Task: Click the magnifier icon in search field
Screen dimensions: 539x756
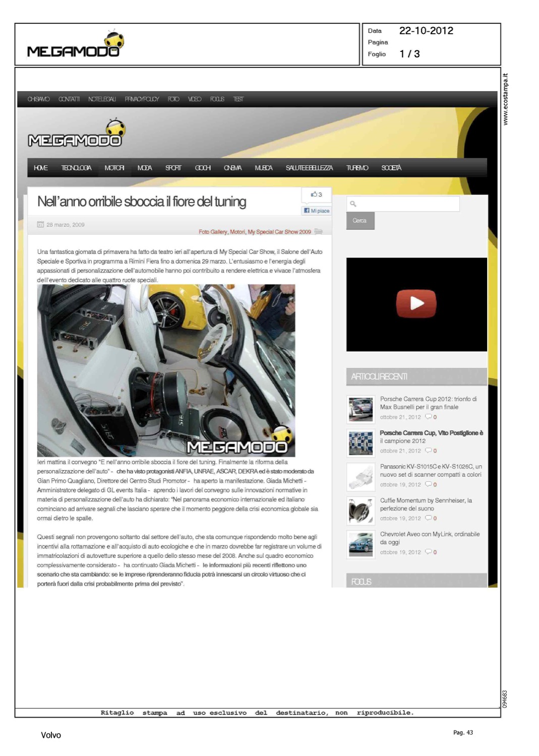Action: click(353, 204)
